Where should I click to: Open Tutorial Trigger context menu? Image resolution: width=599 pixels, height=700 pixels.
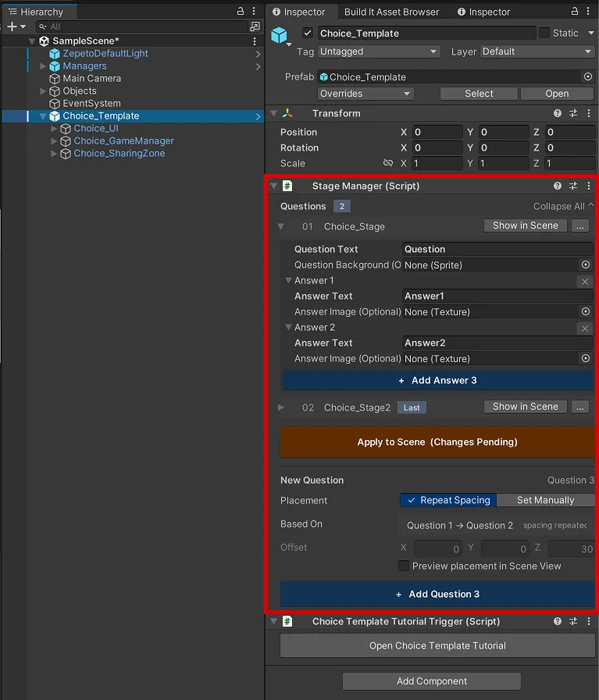589,621
